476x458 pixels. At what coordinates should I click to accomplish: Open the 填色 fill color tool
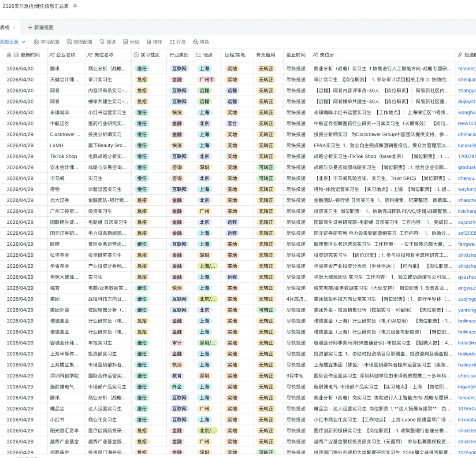tap(201, 42)
